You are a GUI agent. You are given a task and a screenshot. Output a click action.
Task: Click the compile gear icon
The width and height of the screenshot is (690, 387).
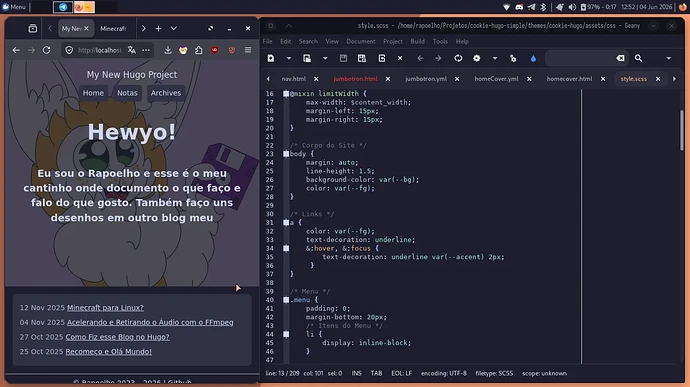tap(477, 58)
